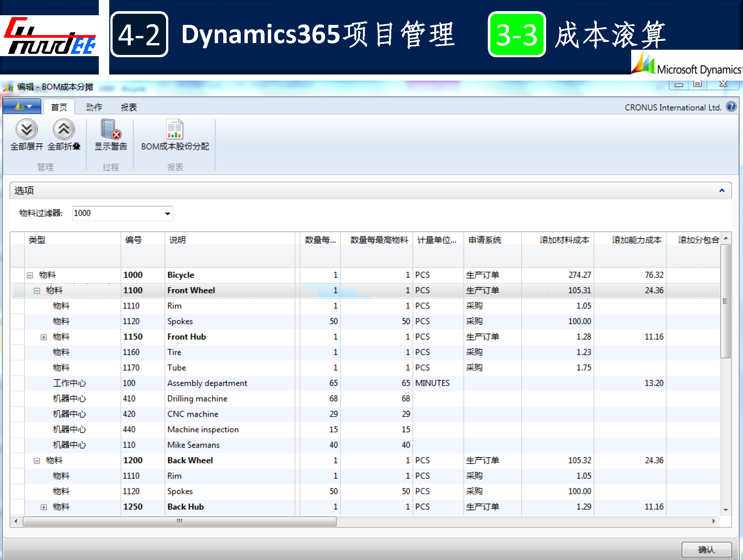Click the blue help question mark icon
Screen dimensions: 743x560
pos(731,107)
